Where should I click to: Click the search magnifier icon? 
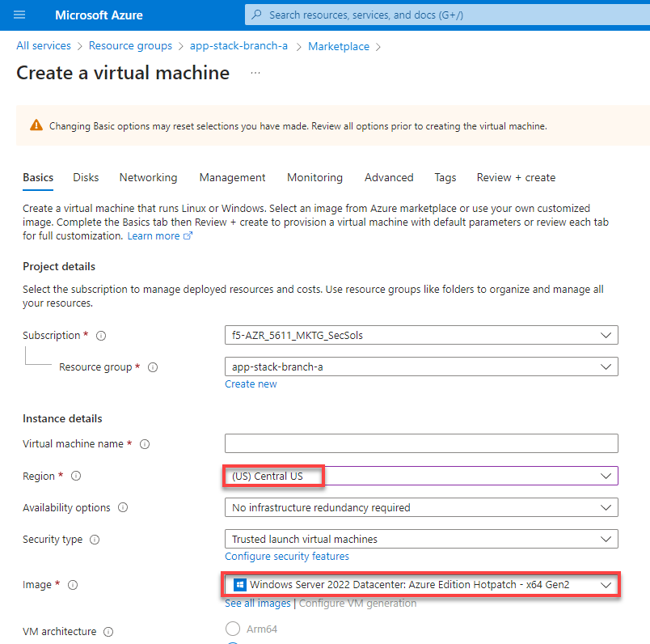[x=256, y=15]
